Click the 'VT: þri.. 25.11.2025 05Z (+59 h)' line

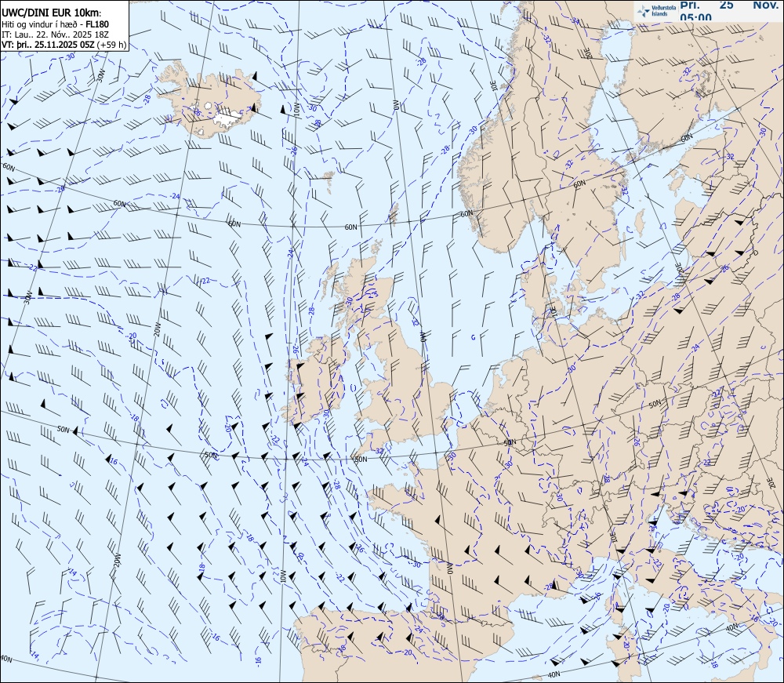(x=64, y=45)
